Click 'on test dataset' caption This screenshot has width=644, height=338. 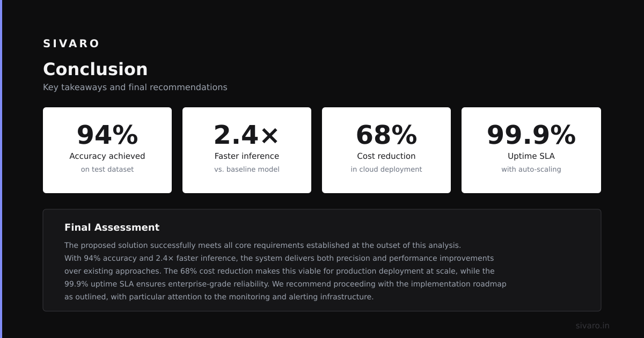pyautogui.click(x=107, y=169)
